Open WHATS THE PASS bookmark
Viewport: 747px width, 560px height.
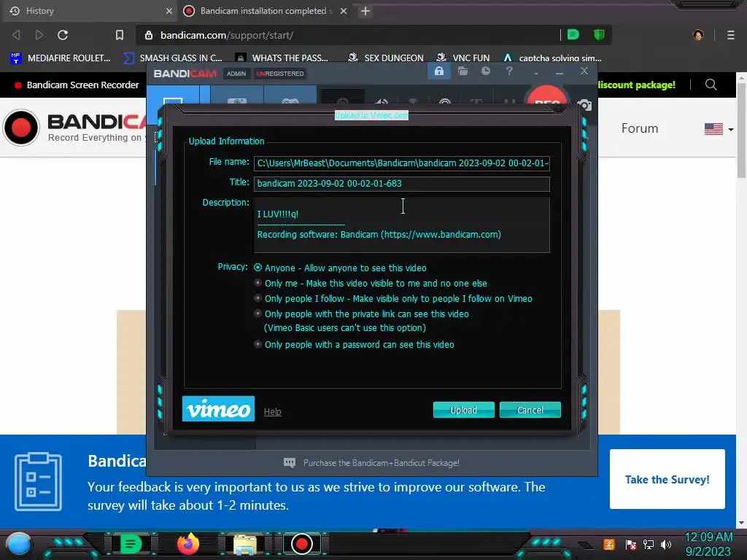tap(282, 58)
